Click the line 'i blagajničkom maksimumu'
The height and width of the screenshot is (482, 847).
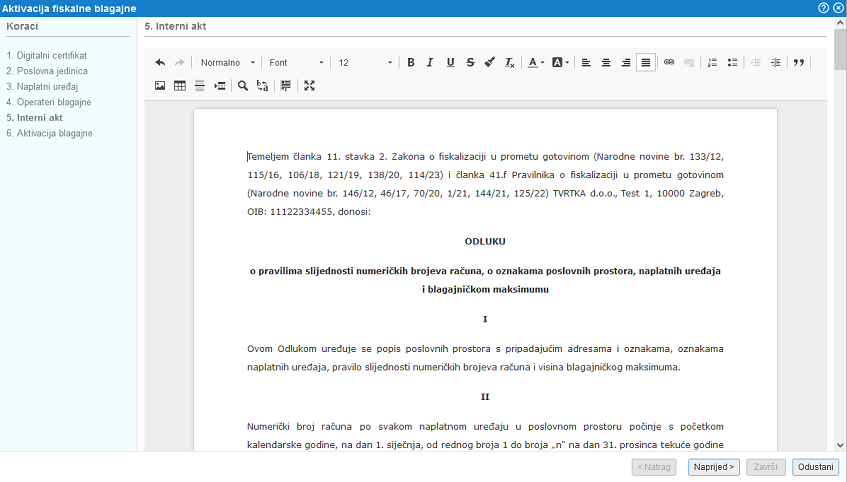485,290
